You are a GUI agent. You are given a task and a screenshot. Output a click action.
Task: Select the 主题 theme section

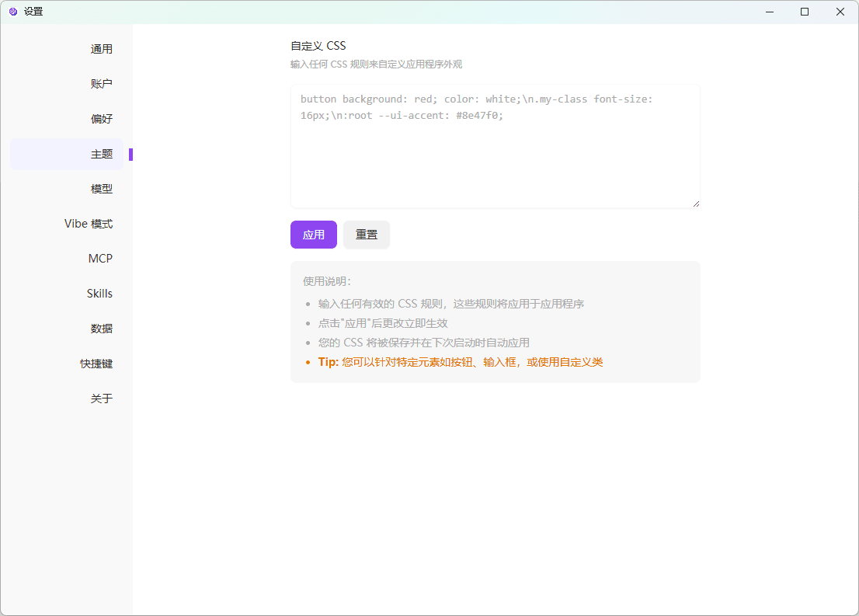tap(67, 154)
